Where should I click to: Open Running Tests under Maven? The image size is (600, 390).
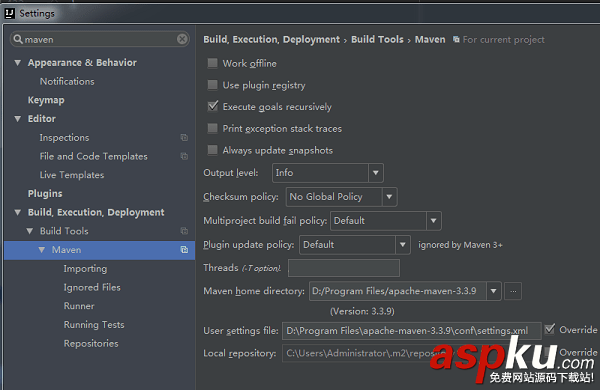click(94, 325)
